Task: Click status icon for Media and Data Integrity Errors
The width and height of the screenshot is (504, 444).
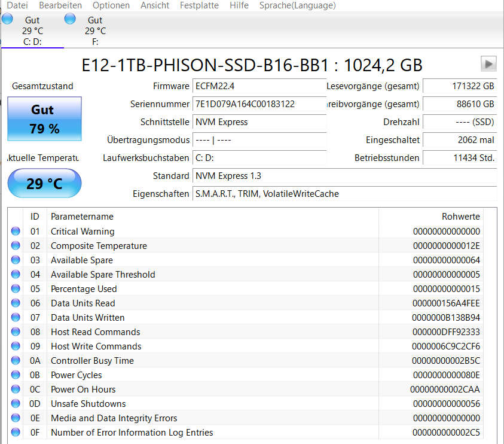Action: click(x=16, y=418)
